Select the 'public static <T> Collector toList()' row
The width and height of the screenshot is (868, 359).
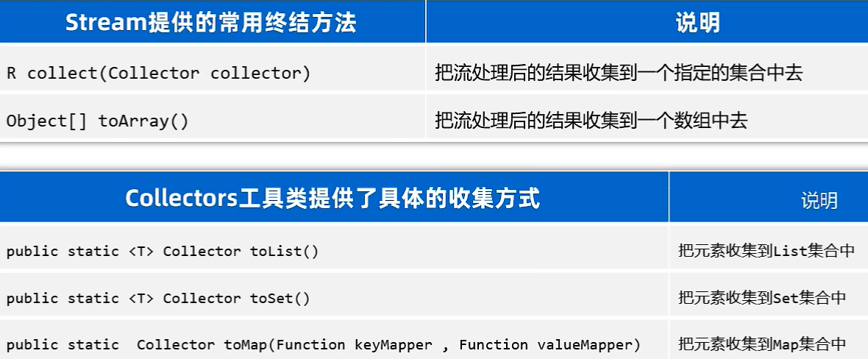163,251
